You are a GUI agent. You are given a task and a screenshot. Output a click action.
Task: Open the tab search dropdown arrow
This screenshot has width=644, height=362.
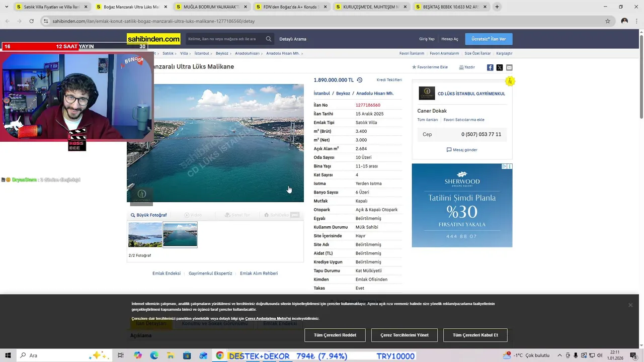(x=7, y=7)
